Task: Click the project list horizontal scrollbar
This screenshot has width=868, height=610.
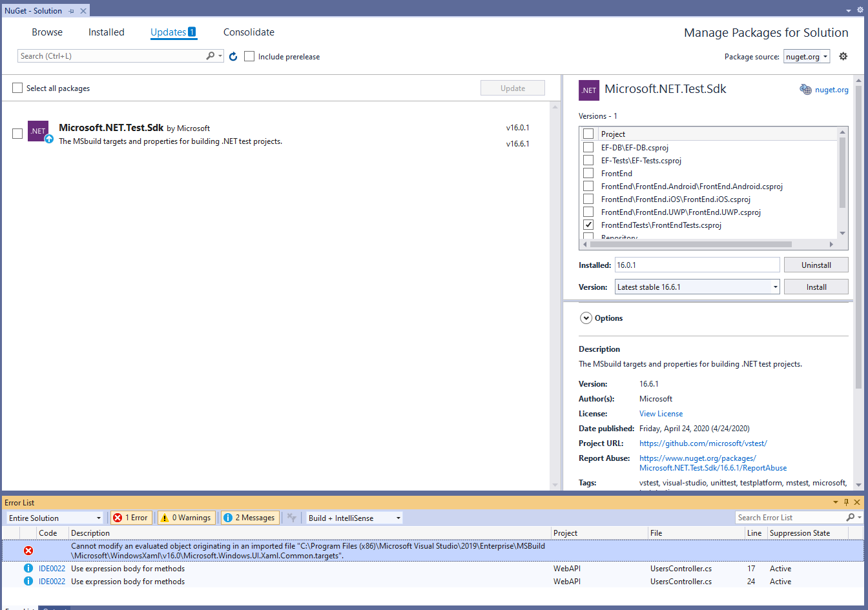Action: pos(690,244)
